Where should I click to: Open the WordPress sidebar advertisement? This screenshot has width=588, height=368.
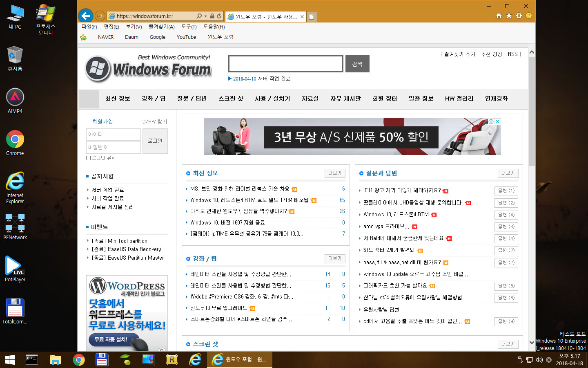[127, 313]
